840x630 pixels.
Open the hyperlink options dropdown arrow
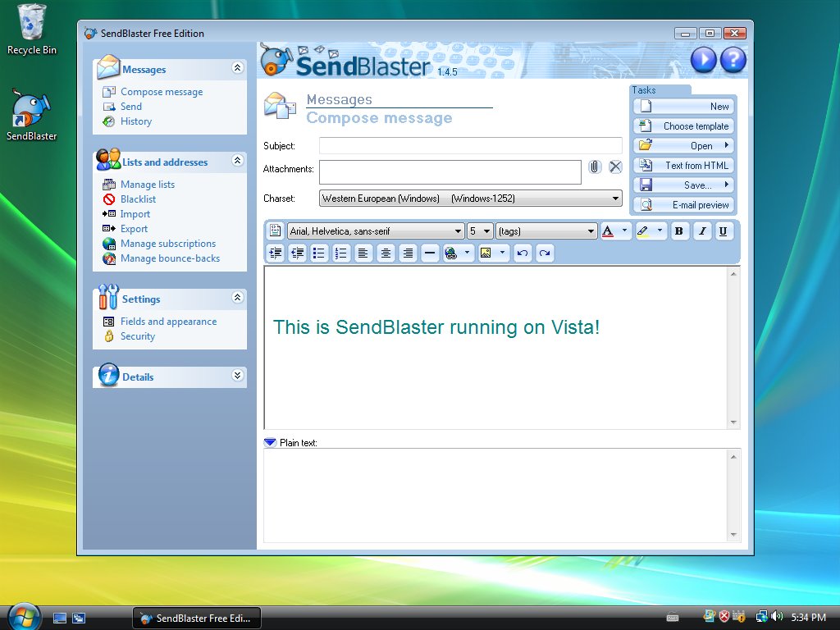pos(467,253)
